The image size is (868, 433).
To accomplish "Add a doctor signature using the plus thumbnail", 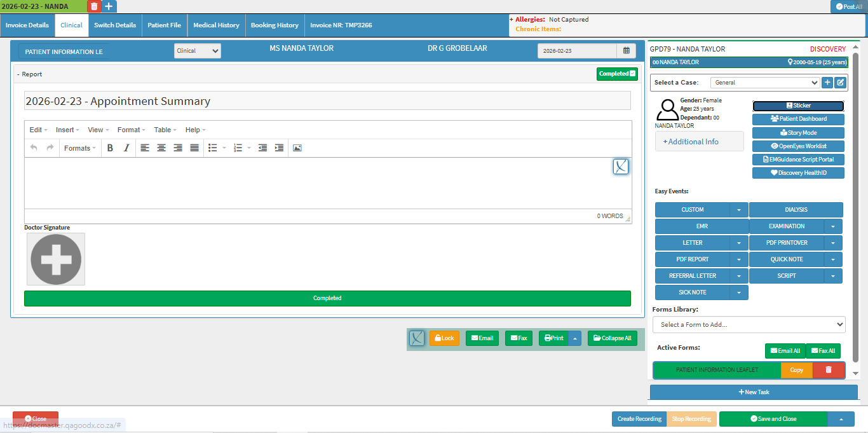I will click(56, 259).
